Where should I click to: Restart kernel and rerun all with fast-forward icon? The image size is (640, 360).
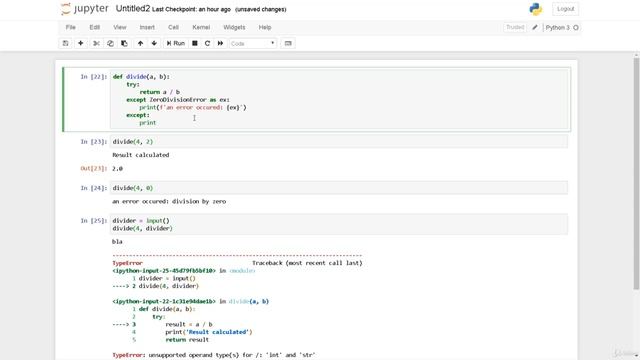tap(220, 43)
